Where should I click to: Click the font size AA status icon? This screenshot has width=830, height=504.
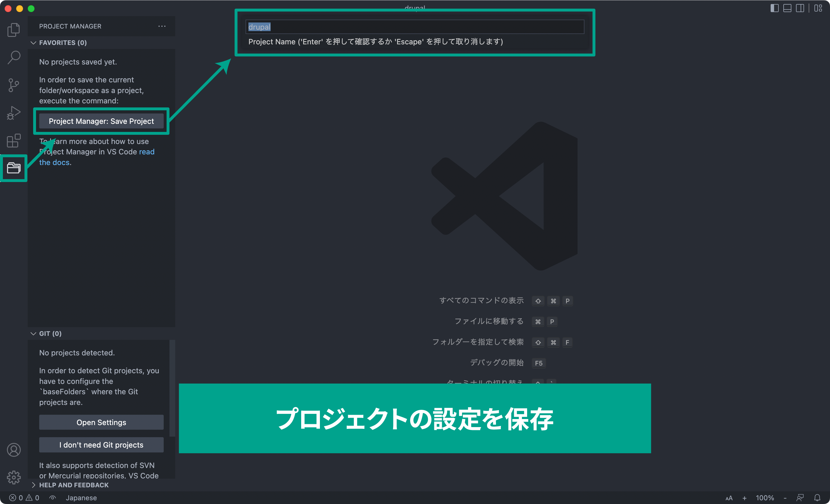pos(729,498)
